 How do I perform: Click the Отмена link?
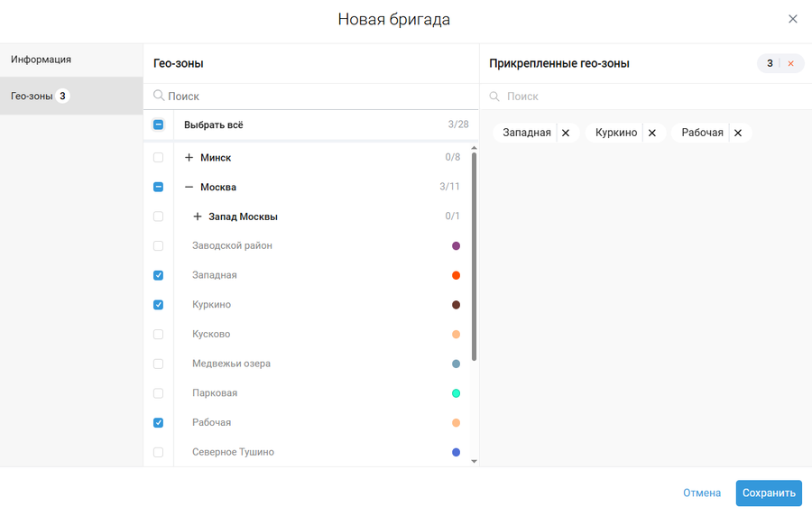pos(701,493)
